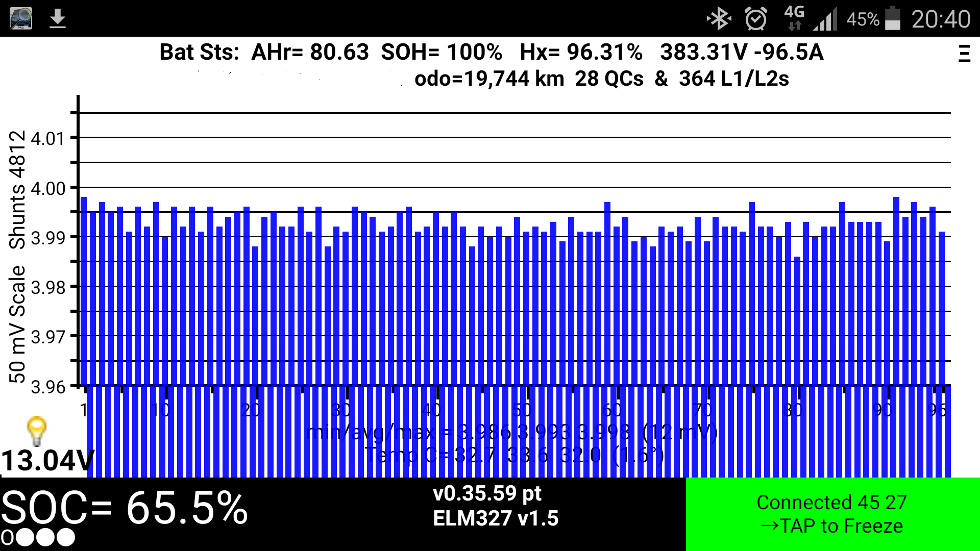The width and height of the screenshot is (980, 551).
Task: Tap the first cell voltage bar
Action: click(x=84, y=291)
